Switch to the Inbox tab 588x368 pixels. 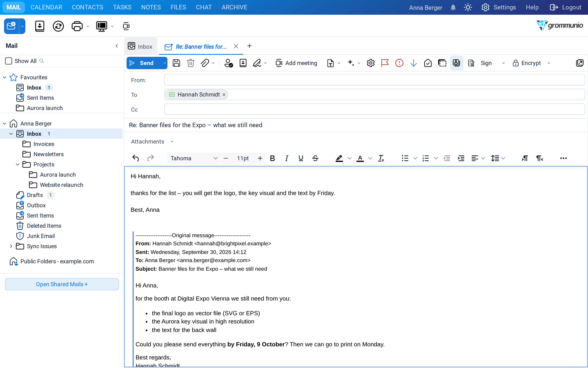(x=140, y=47)
